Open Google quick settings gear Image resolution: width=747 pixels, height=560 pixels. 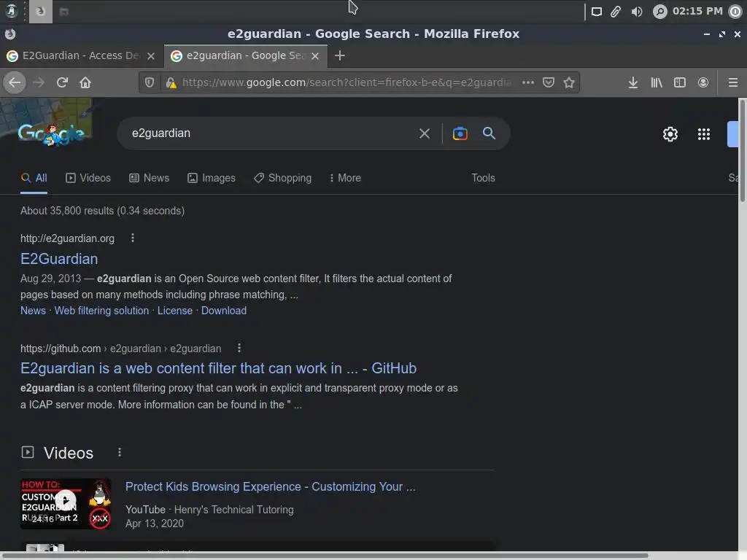(670, 134)
